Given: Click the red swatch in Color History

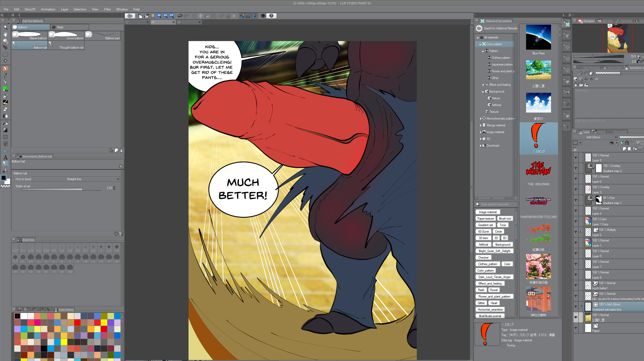Looking at the screenshot, I should 77,323.
